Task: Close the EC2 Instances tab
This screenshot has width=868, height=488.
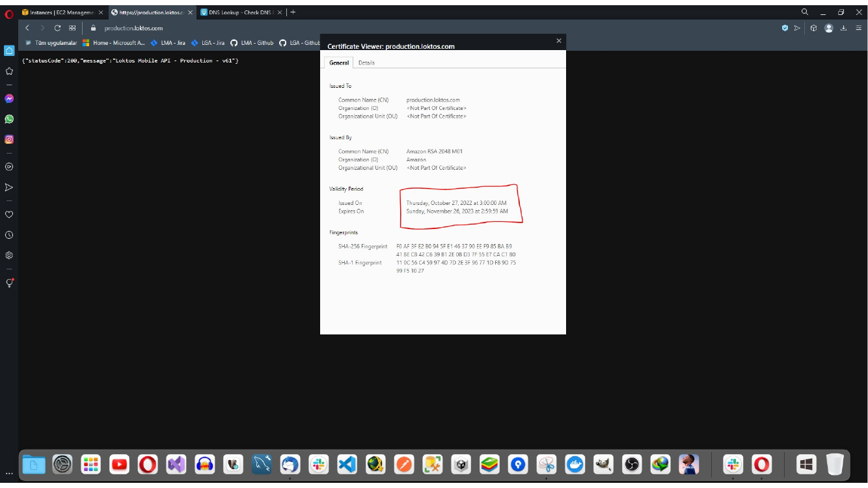Action: tap(100, 12)
